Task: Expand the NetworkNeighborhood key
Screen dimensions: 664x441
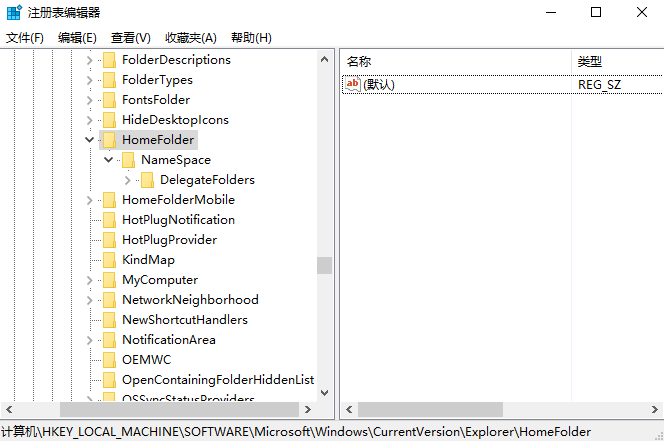Action: [x=89, y=300]
